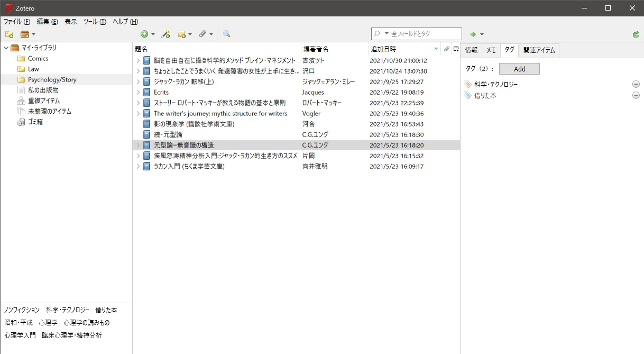This screenshot has width=644, height=354.
Task: Click the New Collection toolbar icon
Action: click(9, 34)
